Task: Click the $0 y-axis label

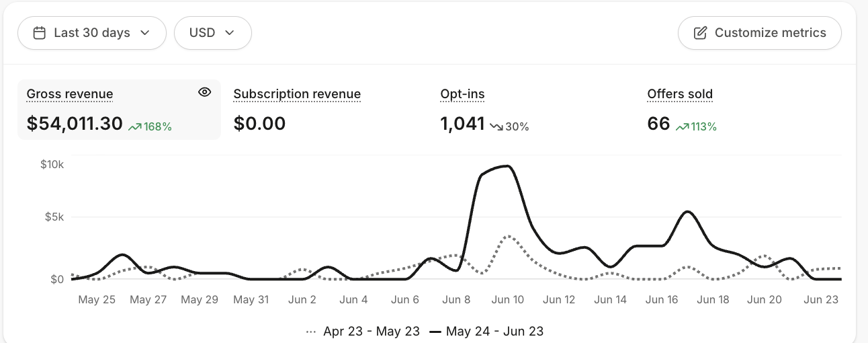Action: 57,279
